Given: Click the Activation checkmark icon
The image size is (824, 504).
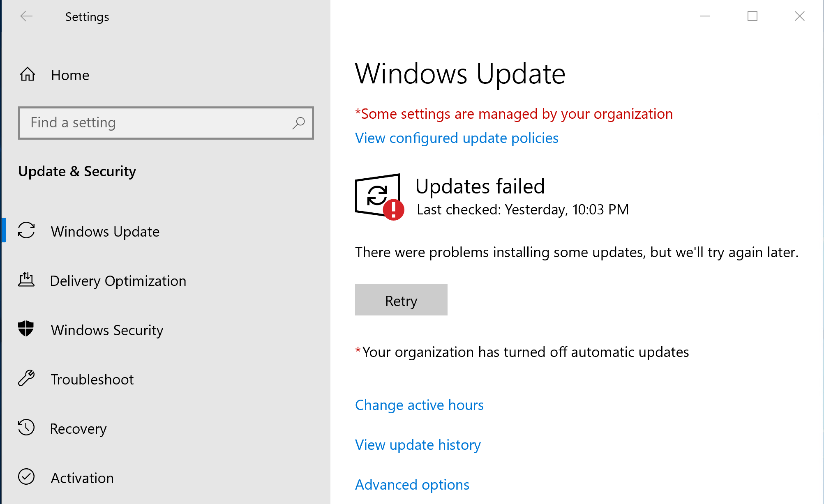Looking at the screenshot, I should point(26,477).
